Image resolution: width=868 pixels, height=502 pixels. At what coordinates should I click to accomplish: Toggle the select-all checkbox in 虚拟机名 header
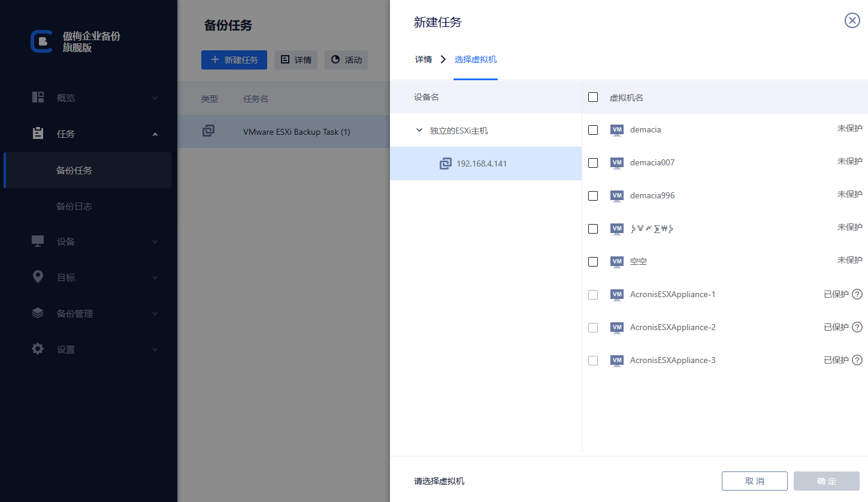coord(592,96)
